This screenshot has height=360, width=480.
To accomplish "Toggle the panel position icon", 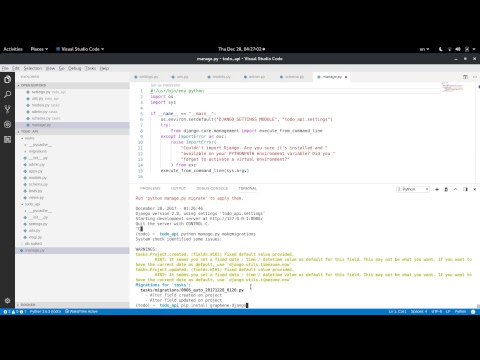I will 465,189.
